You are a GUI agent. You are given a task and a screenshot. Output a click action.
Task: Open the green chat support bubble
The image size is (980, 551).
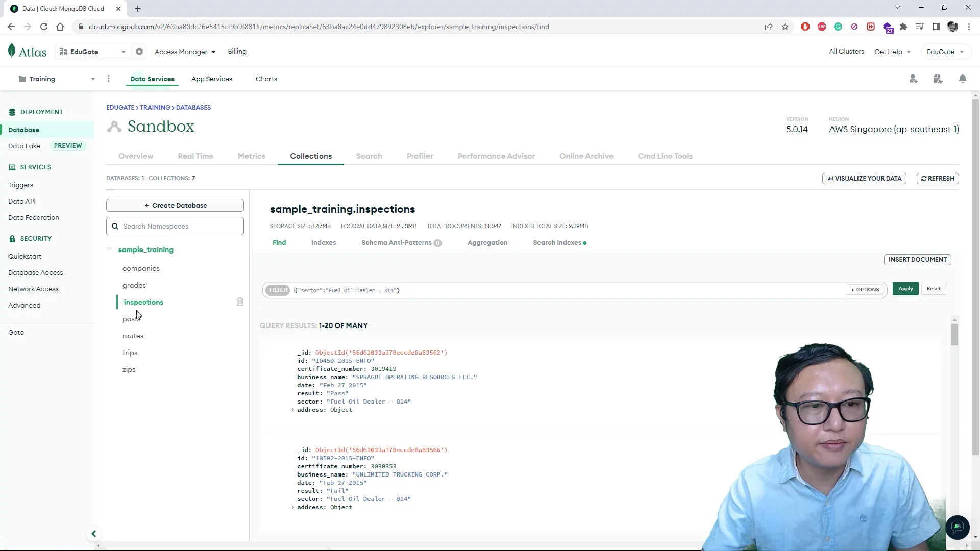point(958,528)
